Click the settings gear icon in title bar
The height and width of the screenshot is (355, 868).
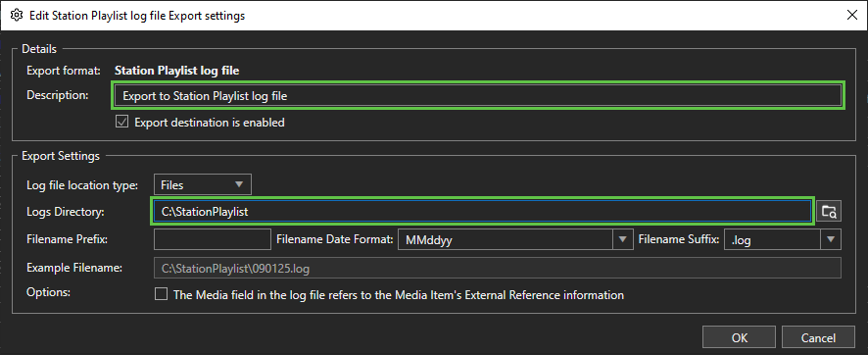17,16
